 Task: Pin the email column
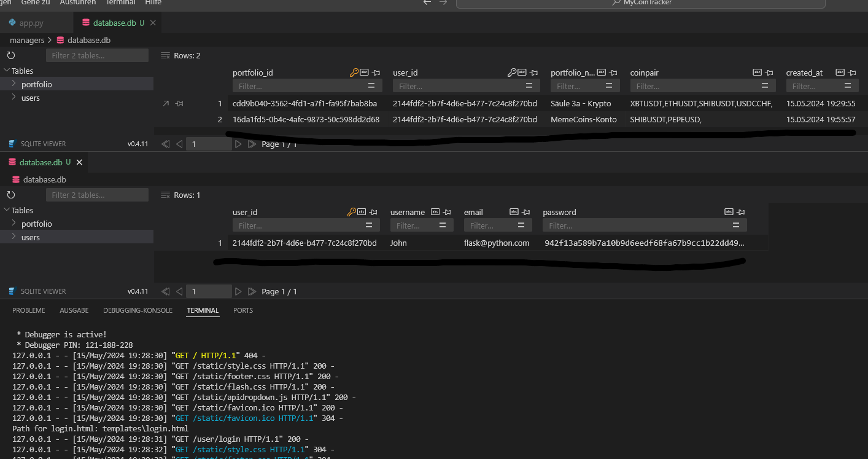coord(526,212)
